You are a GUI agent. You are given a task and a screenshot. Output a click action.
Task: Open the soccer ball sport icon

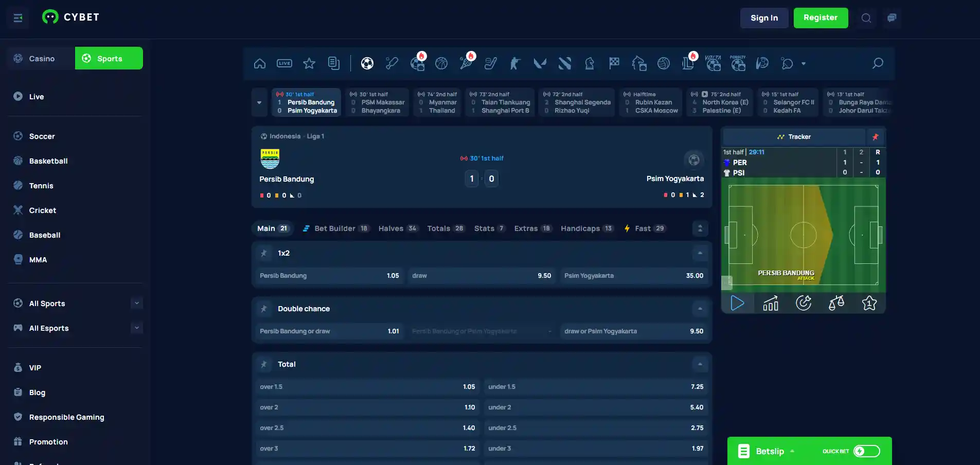coord(367,63)
